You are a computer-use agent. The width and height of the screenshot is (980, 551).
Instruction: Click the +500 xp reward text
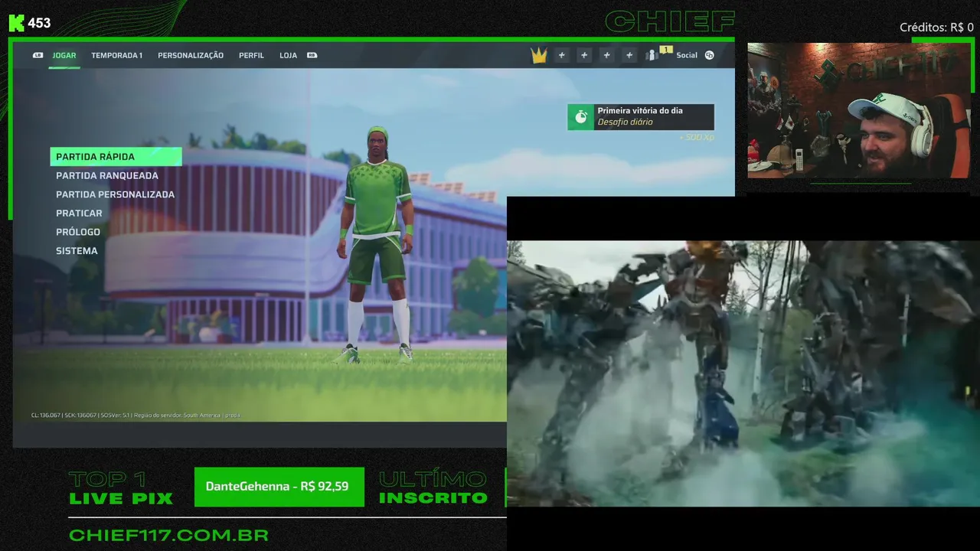point(696,137)
